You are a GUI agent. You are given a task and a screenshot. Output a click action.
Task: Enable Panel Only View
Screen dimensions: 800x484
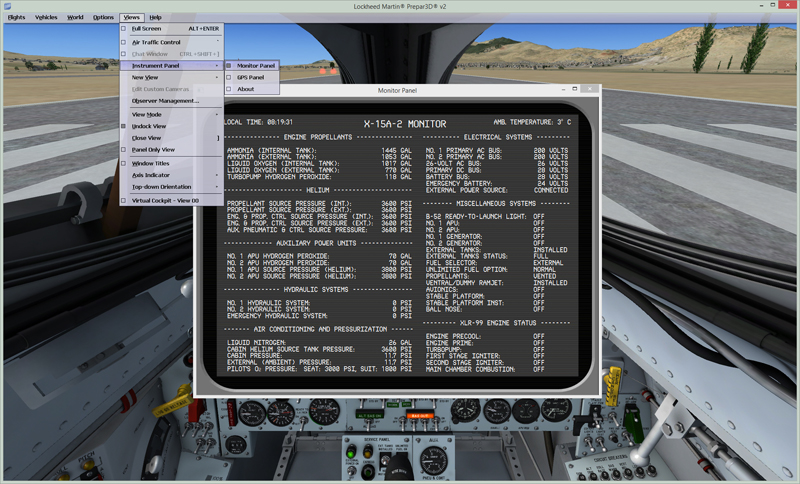point(171,149)
